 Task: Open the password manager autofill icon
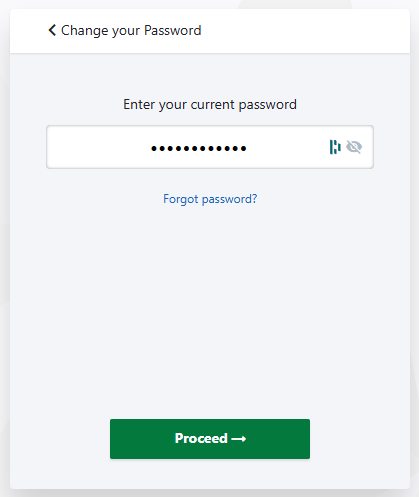[335, 147]
